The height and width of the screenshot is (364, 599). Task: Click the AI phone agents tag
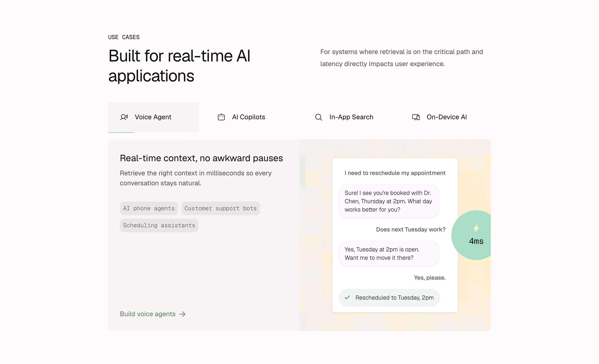click(x=149, y=208)
